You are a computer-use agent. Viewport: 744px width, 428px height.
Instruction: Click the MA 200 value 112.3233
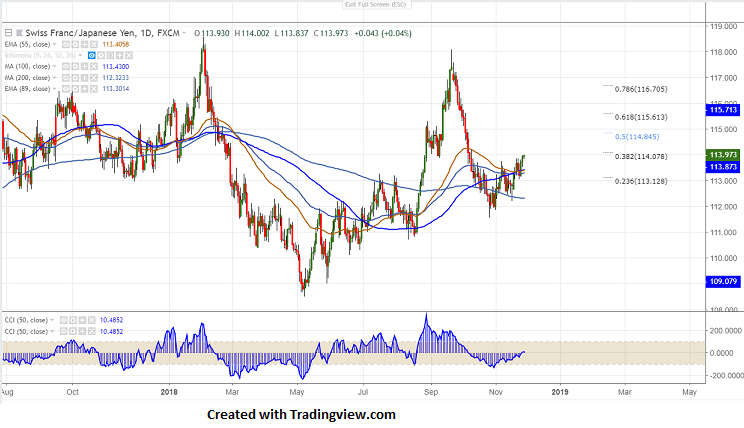116,78
